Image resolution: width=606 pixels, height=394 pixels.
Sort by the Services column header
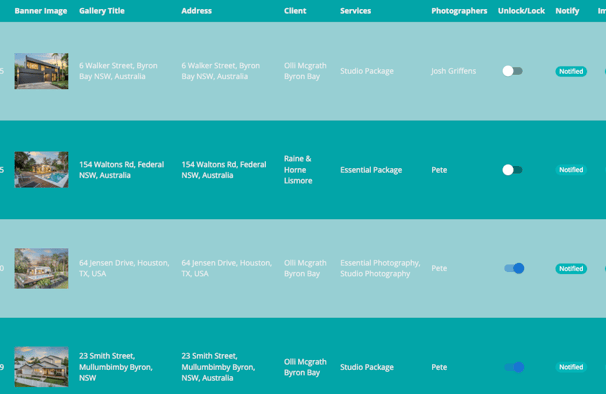point(355,11)
